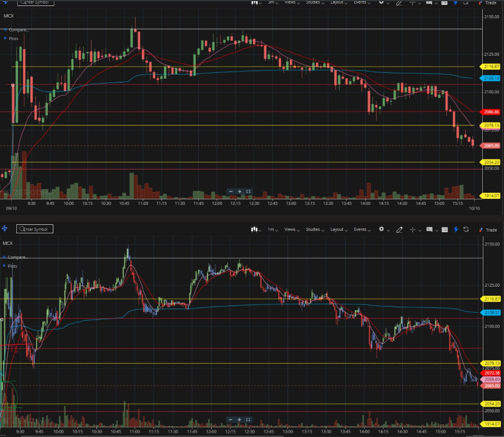
Task: Open the Layout menu in lower chart toolbar
Action: (x=339, y=230)
